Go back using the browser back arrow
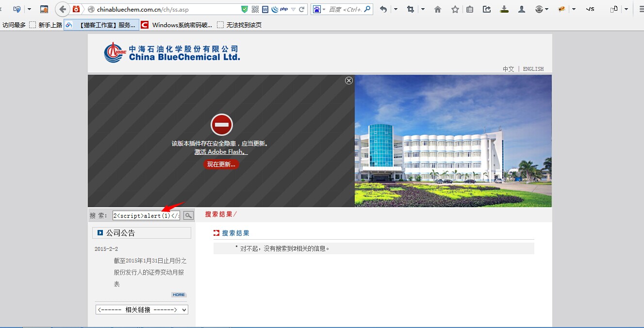This screenshot has width=644, height=328. 63,9
